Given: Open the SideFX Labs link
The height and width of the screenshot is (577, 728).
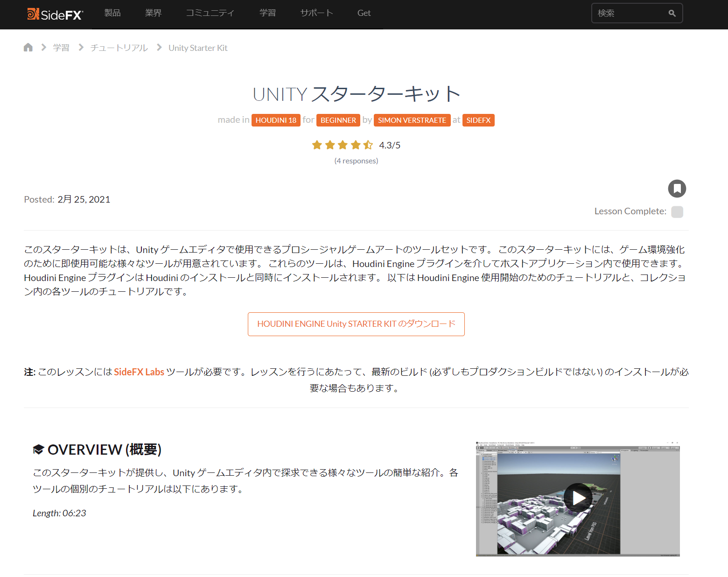Looking at the screenshot, I should click(x=139, y=372).
